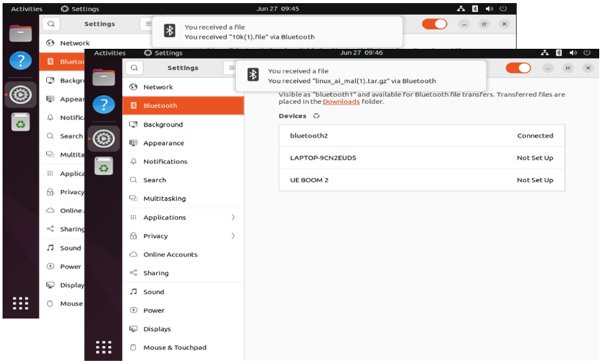Click volume icon in front top bar

[x=573, y=53]
